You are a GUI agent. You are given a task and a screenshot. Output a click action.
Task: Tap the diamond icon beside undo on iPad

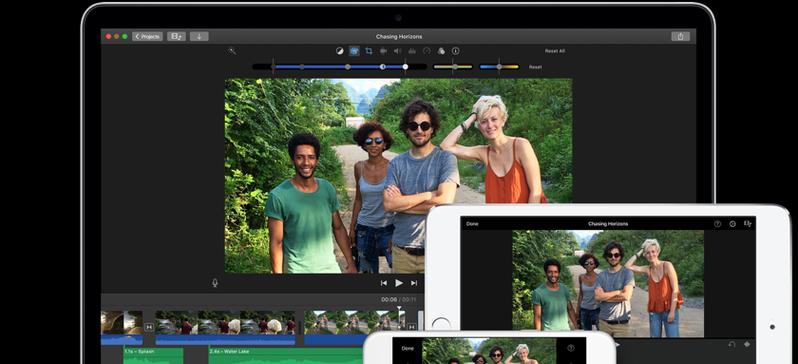tap(747, 345)
